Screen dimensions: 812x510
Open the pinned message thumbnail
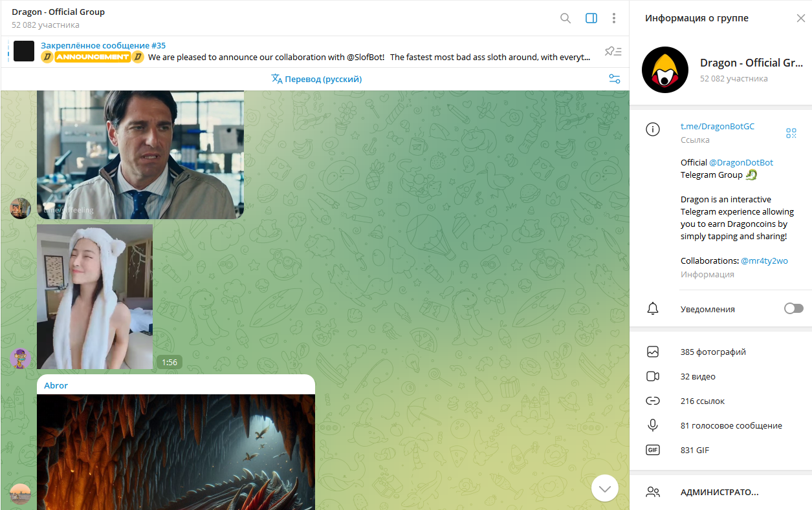point(24,51)
